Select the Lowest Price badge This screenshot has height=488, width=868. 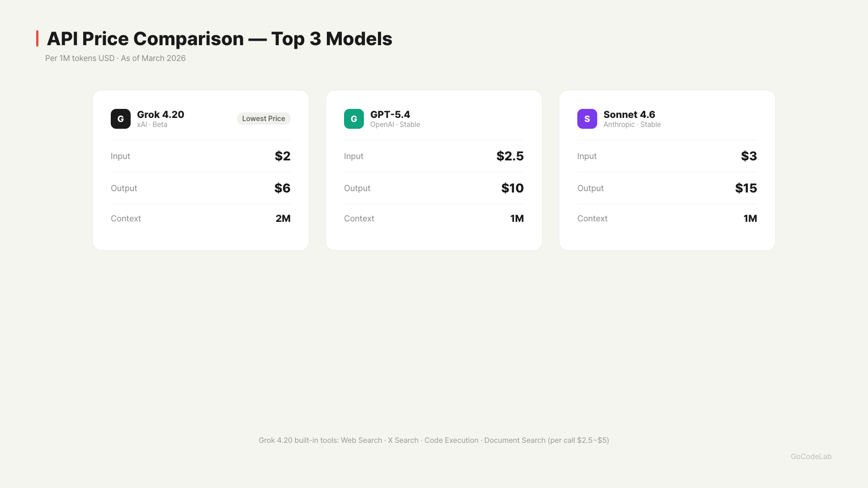click(264, 119)
